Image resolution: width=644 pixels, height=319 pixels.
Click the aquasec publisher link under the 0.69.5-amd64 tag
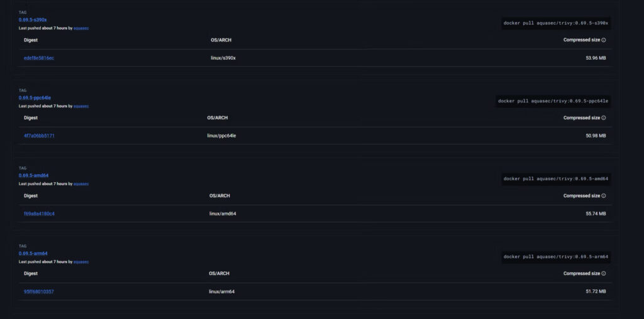pyautogui.click(x=81, y=184)
